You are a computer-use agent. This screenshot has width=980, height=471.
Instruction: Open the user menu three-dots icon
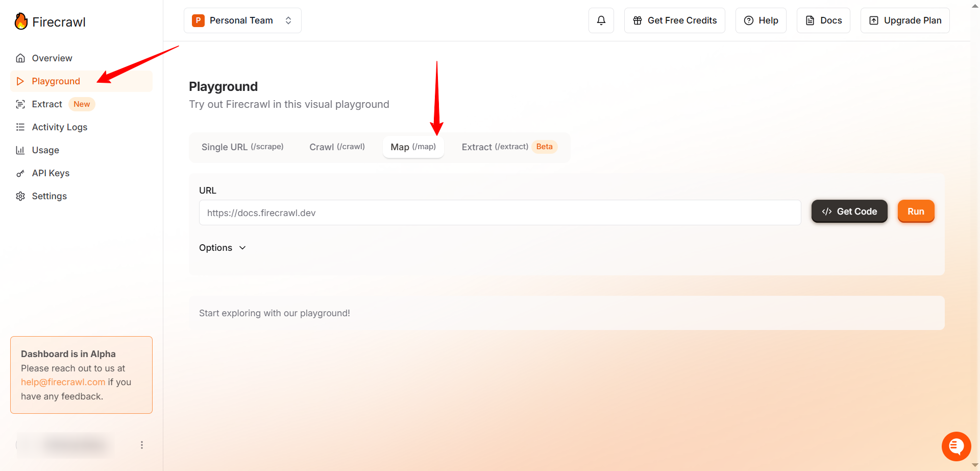pos(142,445)
